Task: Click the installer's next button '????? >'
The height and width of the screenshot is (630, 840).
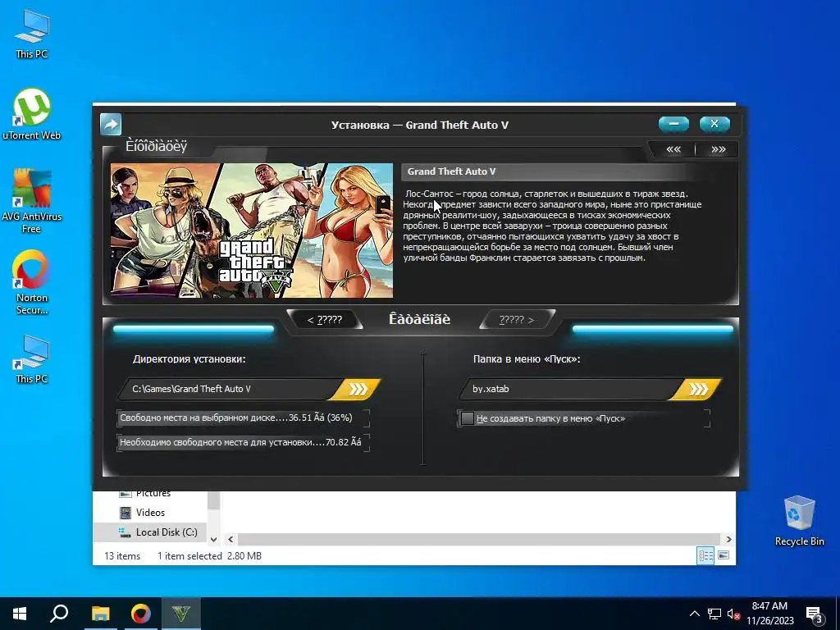Action: click(x=517, y=320)
